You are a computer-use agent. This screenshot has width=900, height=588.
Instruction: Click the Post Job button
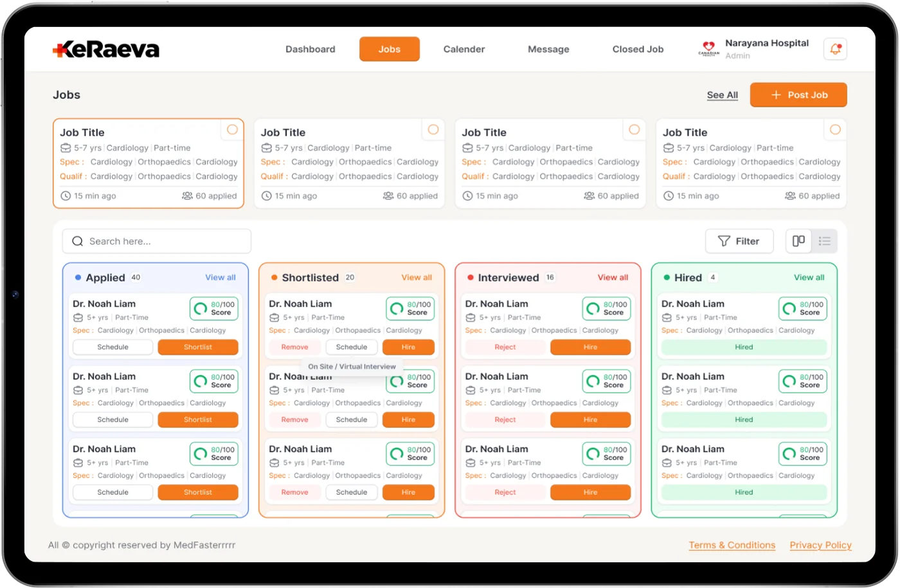[x=798, y=94]
